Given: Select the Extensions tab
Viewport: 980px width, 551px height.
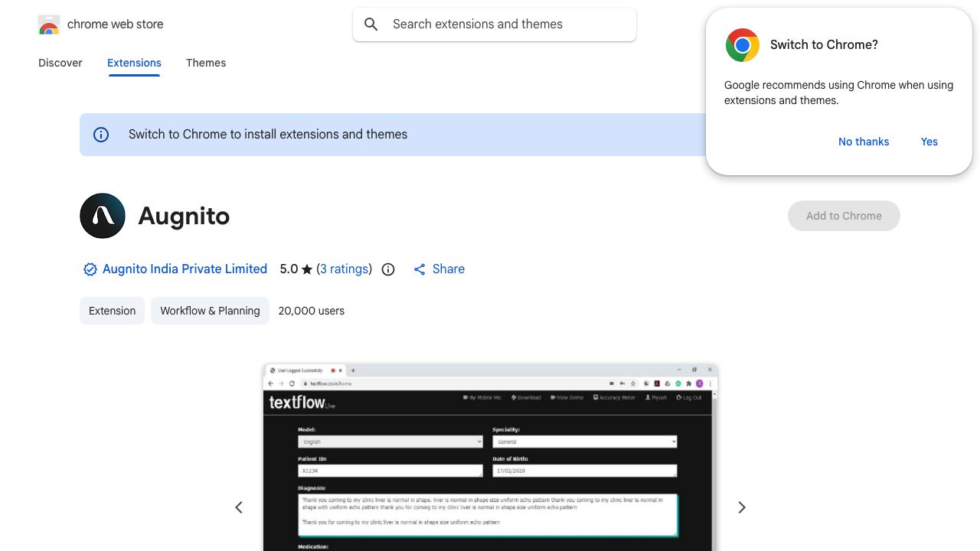Looking at the screenshot, I should point(134,63).
